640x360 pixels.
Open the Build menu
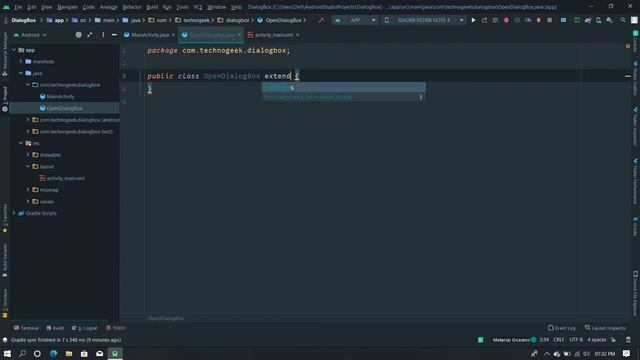tap(152, 7)
